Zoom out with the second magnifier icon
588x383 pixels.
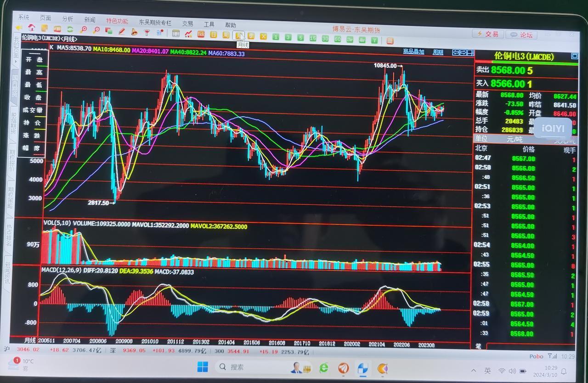[x=96, y=30]
